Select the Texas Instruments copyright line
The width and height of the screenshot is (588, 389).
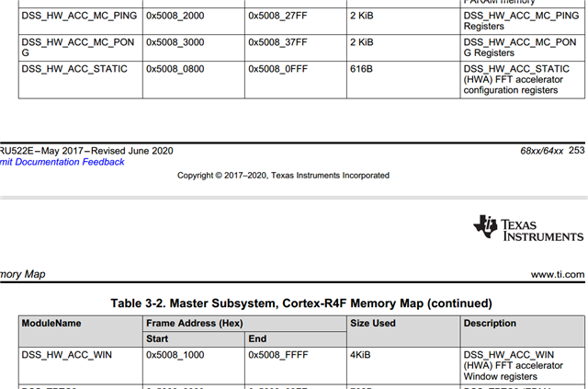(283, 176)
